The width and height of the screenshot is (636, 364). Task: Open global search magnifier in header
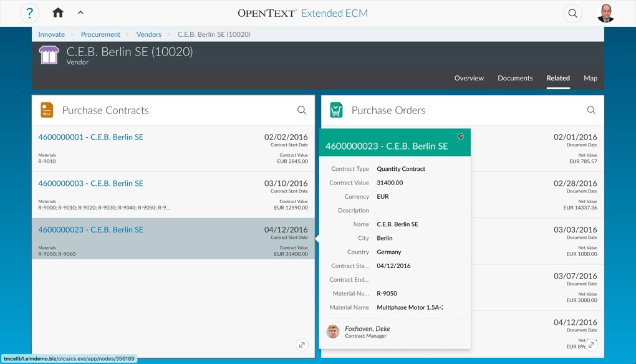573,13
